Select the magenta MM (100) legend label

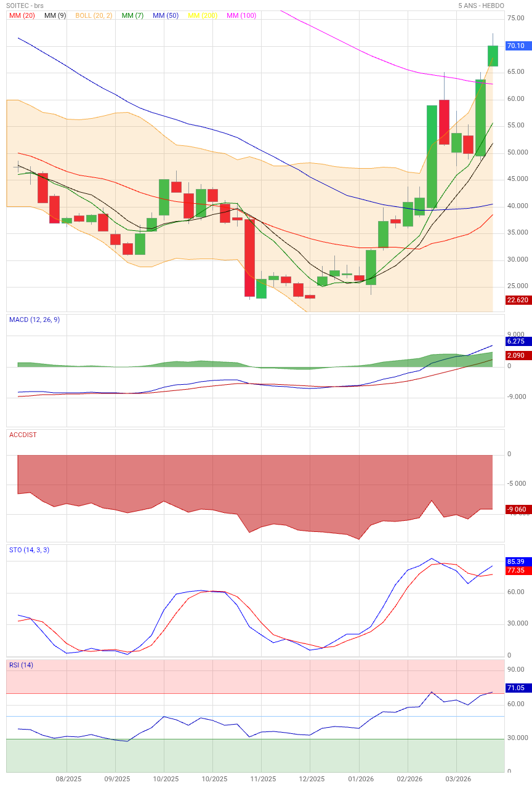click(x=242, y=15)
